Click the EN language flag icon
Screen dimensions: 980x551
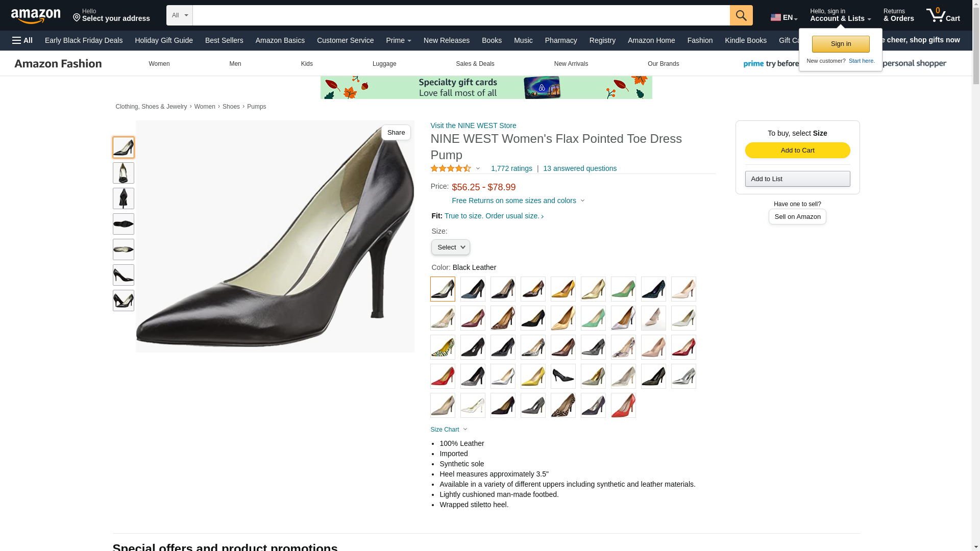(x=776, y=17)
